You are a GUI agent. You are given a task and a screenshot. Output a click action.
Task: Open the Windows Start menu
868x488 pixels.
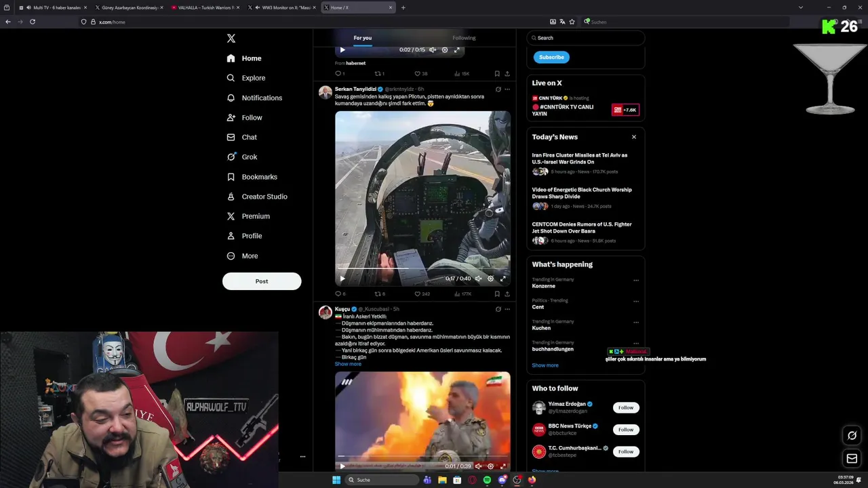(x=336, y=480)
